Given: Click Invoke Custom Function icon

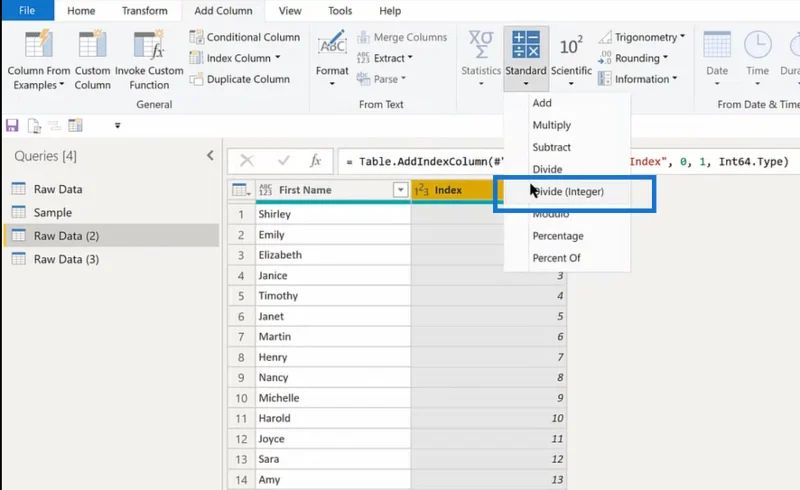Looking at the screenshot, I should 149,44.
